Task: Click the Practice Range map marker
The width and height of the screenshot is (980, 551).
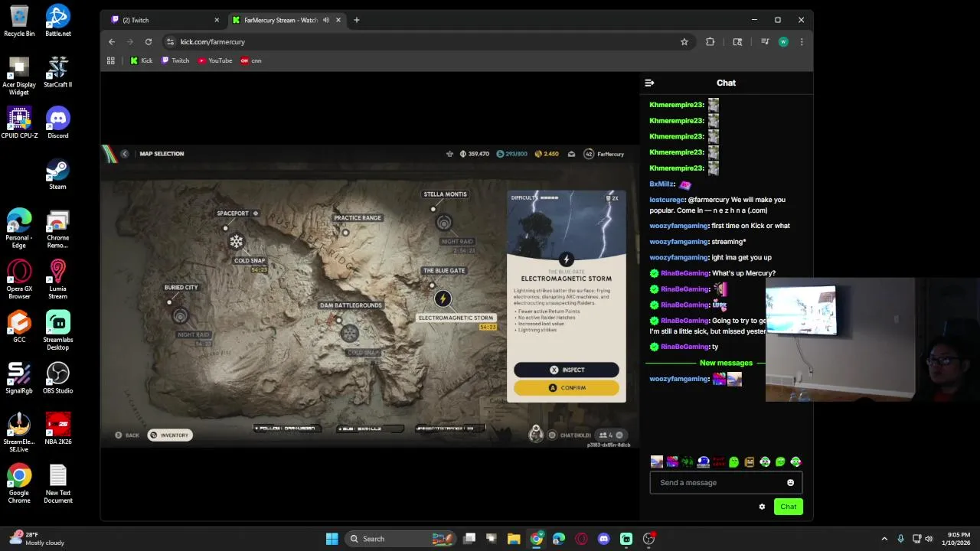Action: click(345, 233)
